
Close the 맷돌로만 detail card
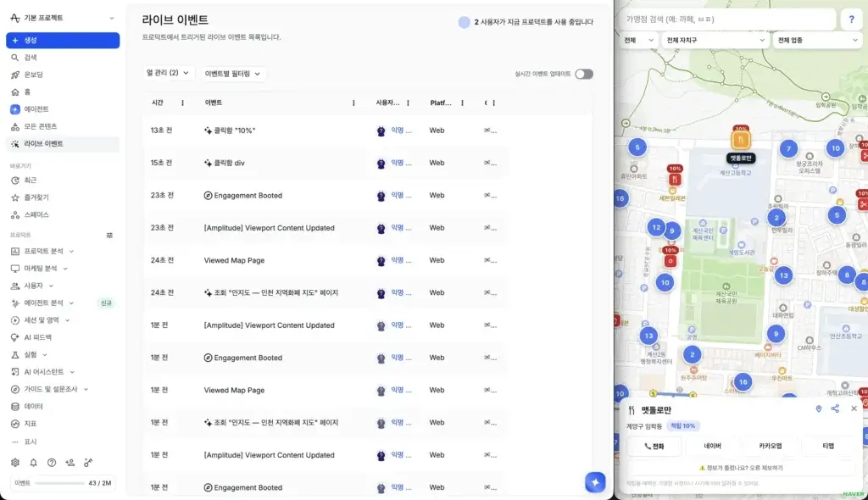(854, 408)
